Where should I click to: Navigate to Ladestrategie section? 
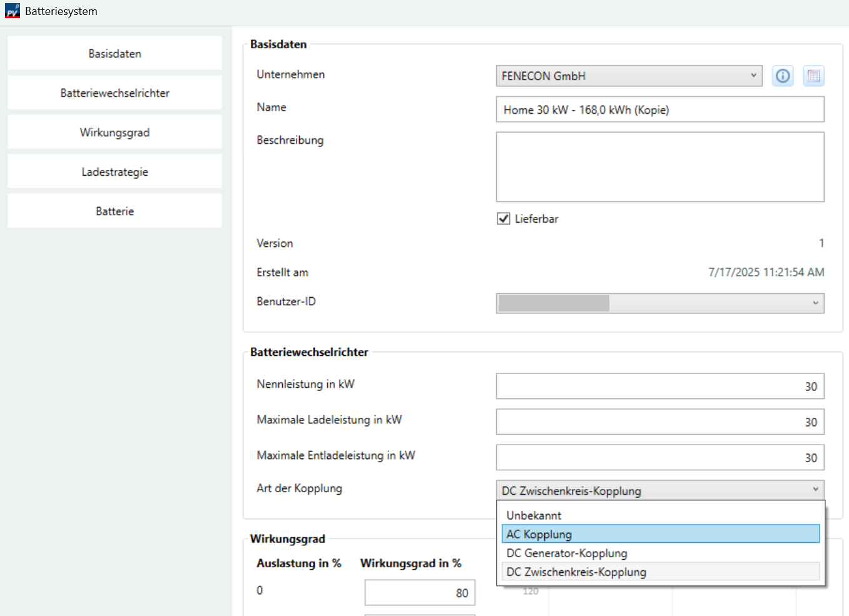pyautogui.click(x=114, y=171)
